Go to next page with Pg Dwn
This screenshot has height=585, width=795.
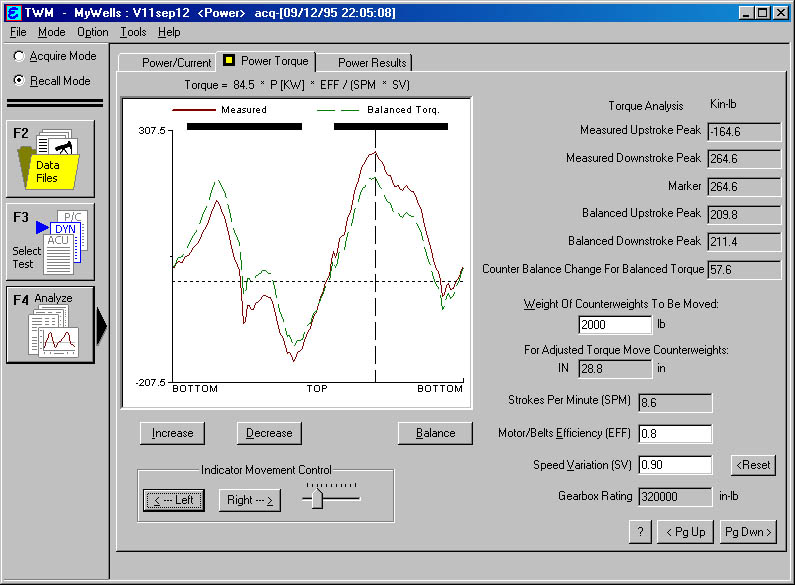point(748,532)
